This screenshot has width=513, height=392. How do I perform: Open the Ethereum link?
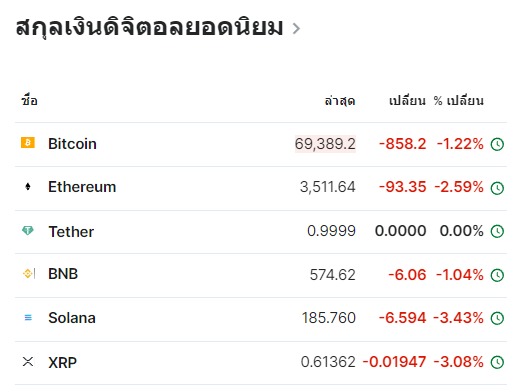82,187
